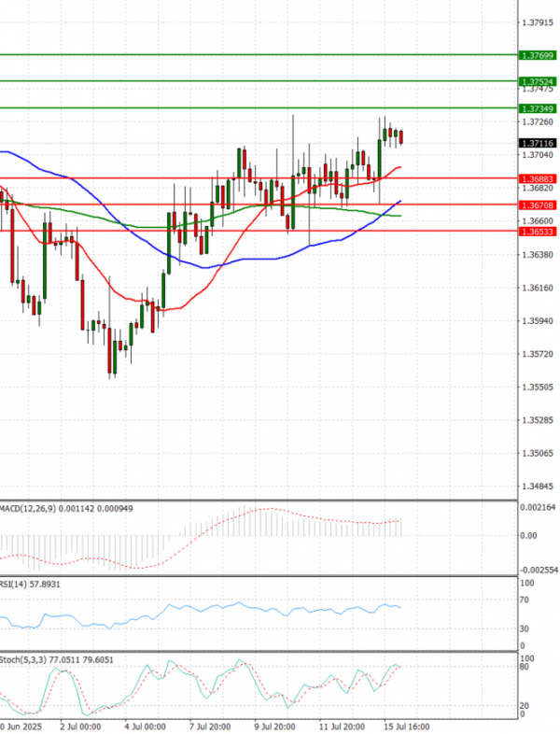
Task: Click the 1.35505 price scale value
Action: [x=538, y=388]
